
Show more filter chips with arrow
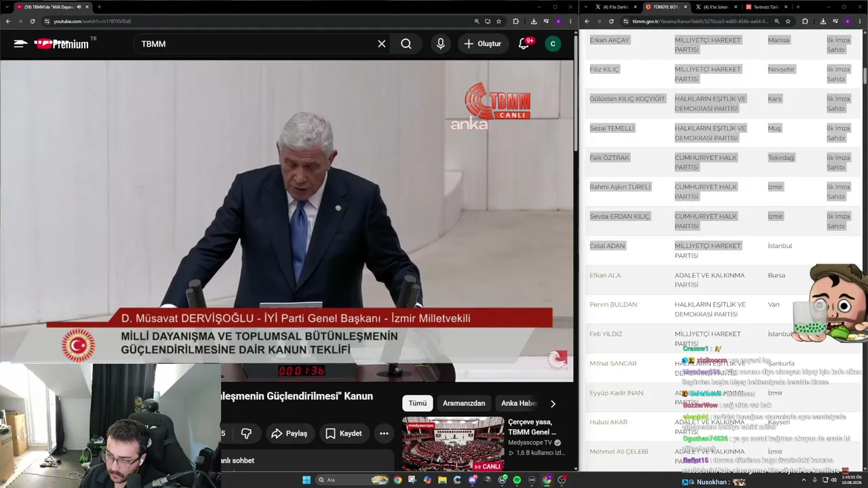coord(553,403)
